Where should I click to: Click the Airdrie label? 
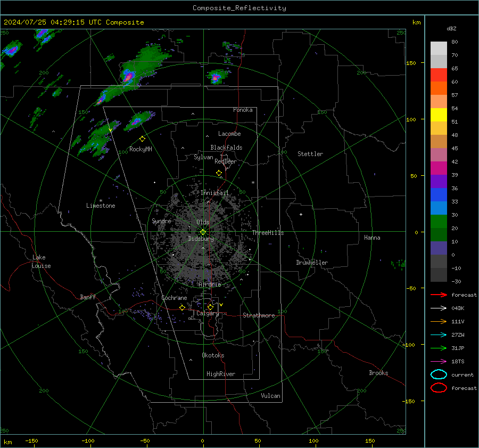tap(210, 284)
